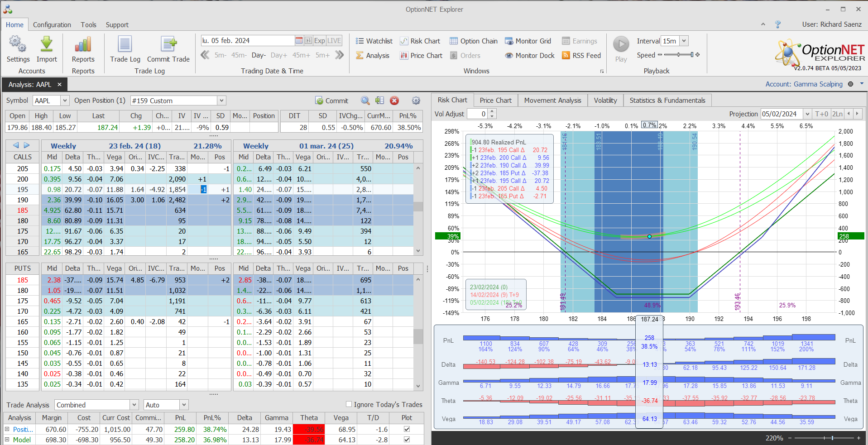The image size is (868, 445).
Task: Open the #159 Custom position dropdown
Action: [x=221, y=100]
